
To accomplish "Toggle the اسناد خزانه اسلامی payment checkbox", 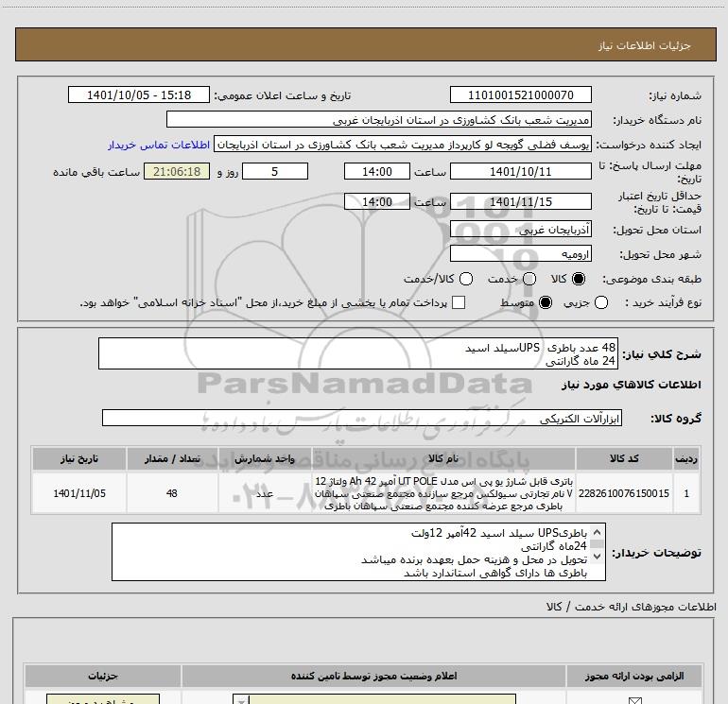I will point(459,302).
